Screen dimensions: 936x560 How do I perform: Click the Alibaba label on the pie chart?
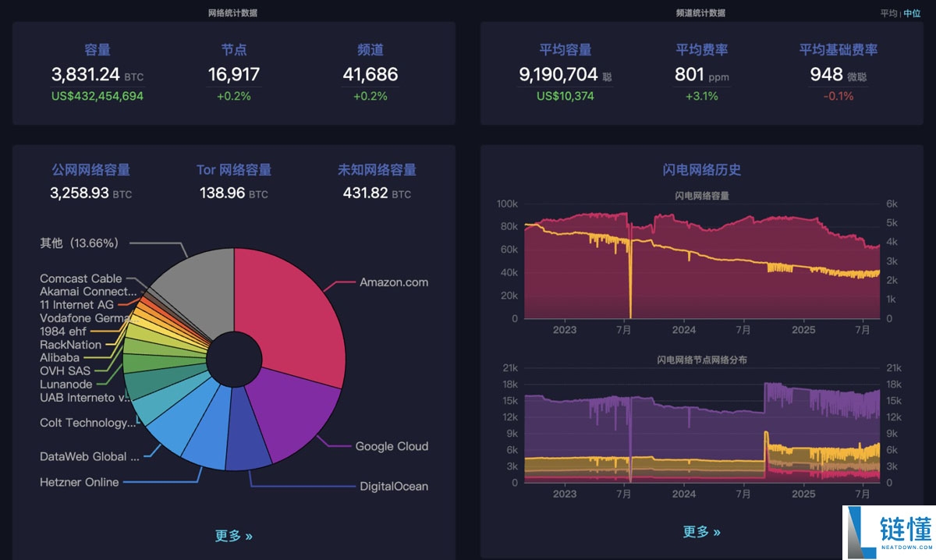58,357
